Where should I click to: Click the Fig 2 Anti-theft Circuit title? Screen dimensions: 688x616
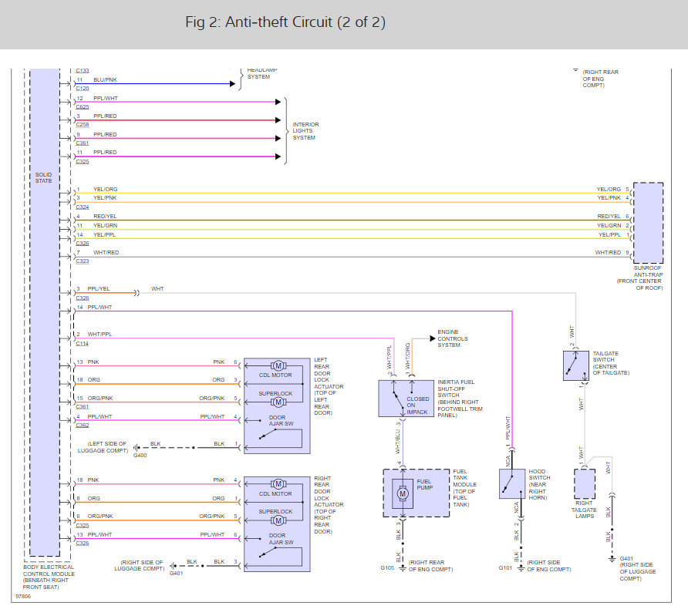click(285, 22)
